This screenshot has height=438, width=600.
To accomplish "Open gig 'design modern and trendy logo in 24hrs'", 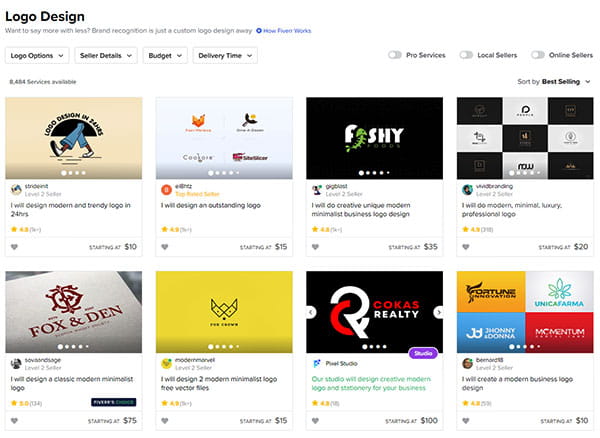I will tap(70, 210).
